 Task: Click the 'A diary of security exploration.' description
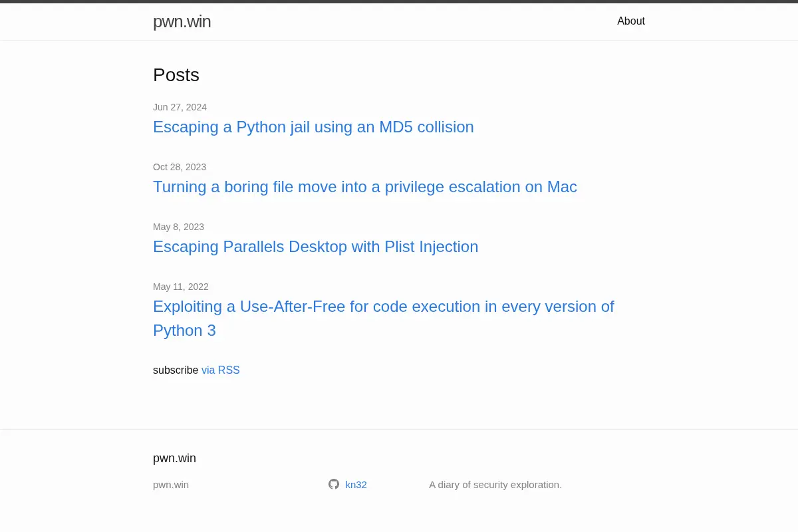pos(495,485)
